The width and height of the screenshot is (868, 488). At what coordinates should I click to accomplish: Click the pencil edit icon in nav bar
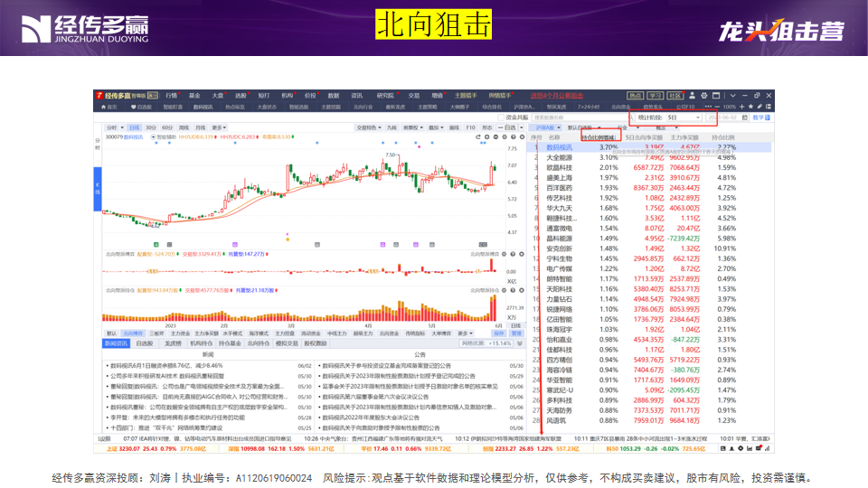coord(759,107)
